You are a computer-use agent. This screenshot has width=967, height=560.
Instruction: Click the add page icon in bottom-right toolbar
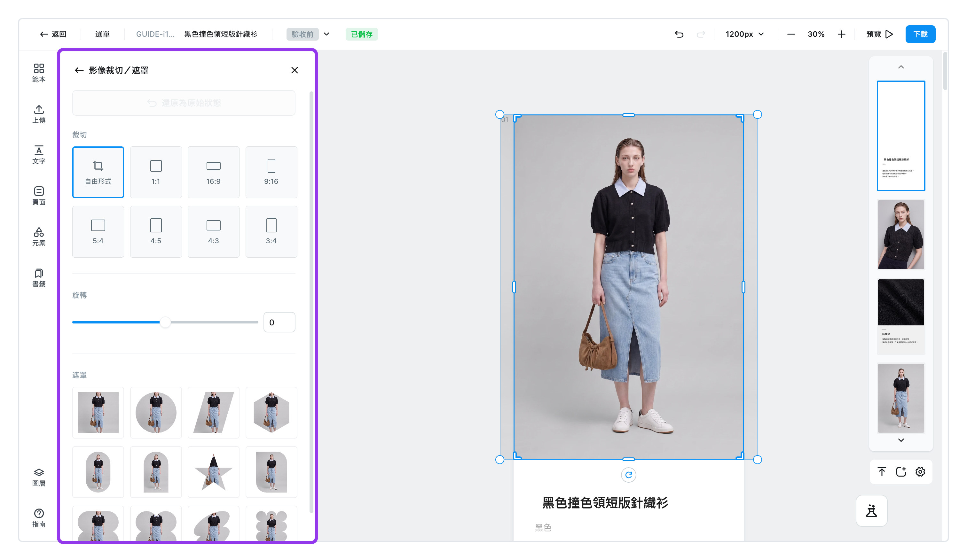coord(900,471)
